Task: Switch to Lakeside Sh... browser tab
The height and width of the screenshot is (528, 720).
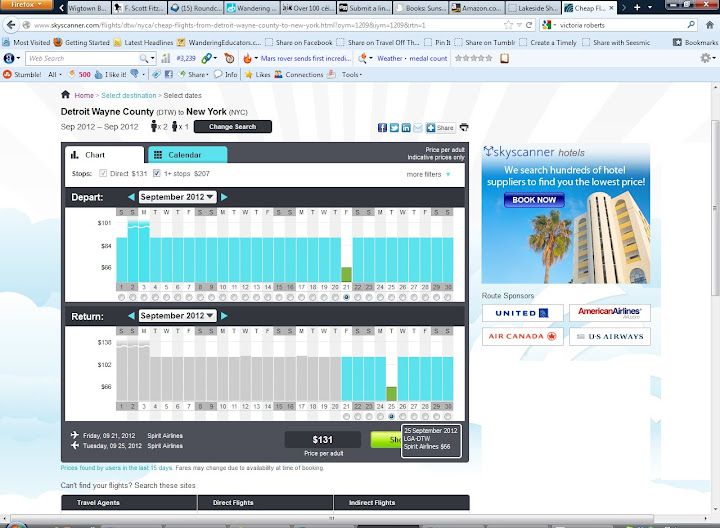Action: point(534,8)
